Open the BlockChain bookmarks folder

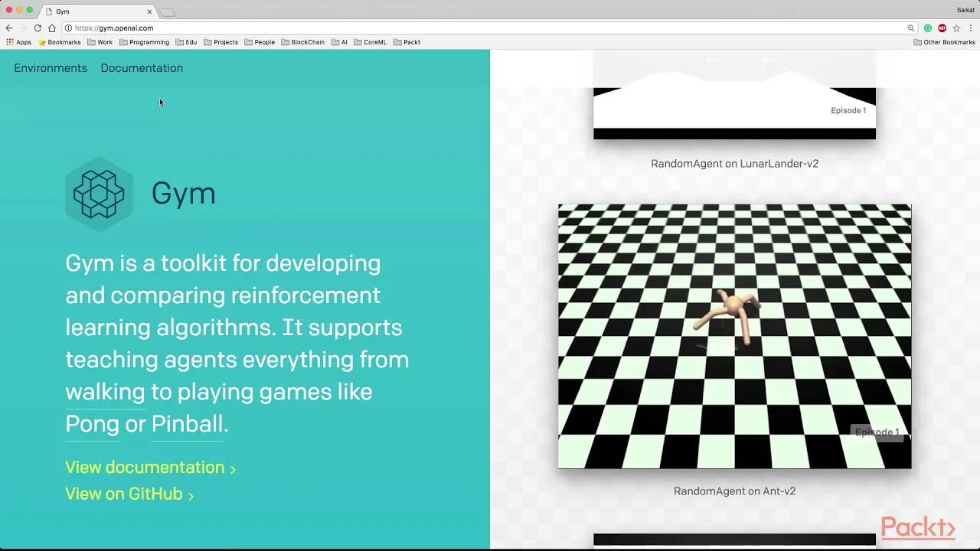(303, 42)
